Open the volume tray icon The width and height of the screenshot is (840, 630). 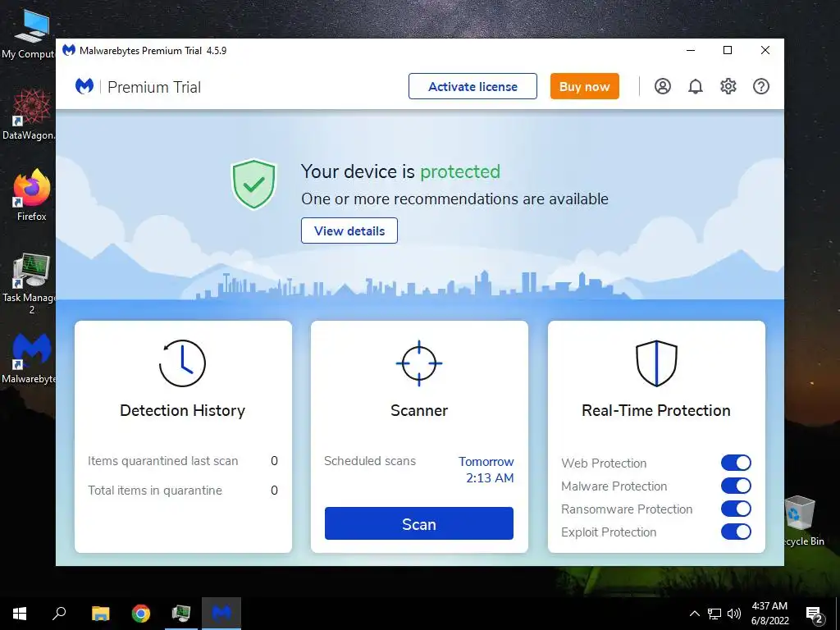click(x=734, y=614)
